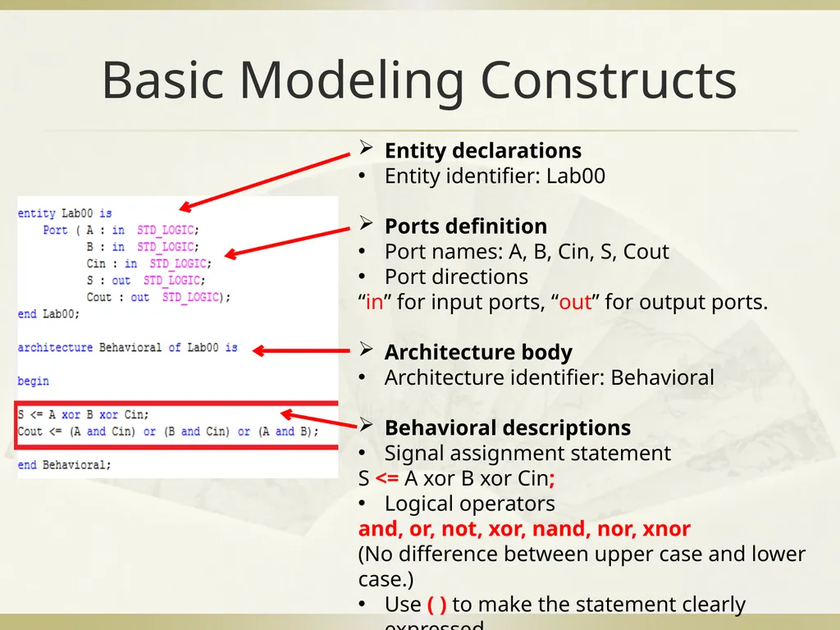This screenshot has width=840, height=630.
Task: Click the slide title "Basic Modeling Constructs"
Action: (419, 80)
